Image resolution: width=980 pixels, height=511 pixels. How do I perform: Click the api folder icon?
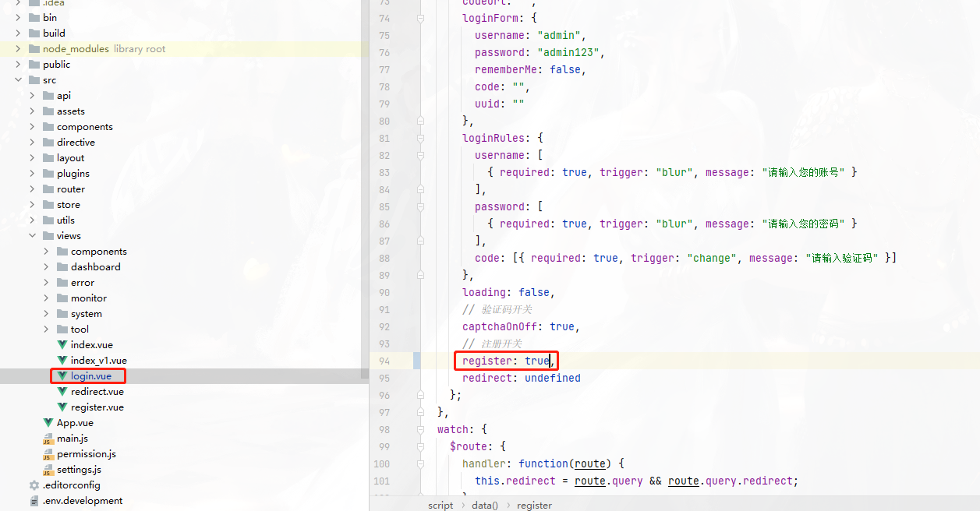[x=48, y=96]
